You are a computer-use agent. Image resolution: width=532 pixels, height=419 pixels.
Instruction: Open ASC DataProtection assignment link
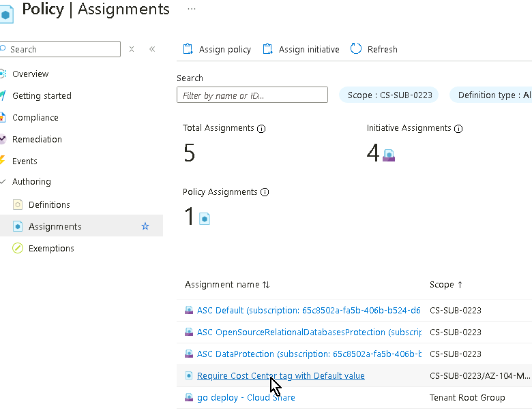(x=309, y=354)
